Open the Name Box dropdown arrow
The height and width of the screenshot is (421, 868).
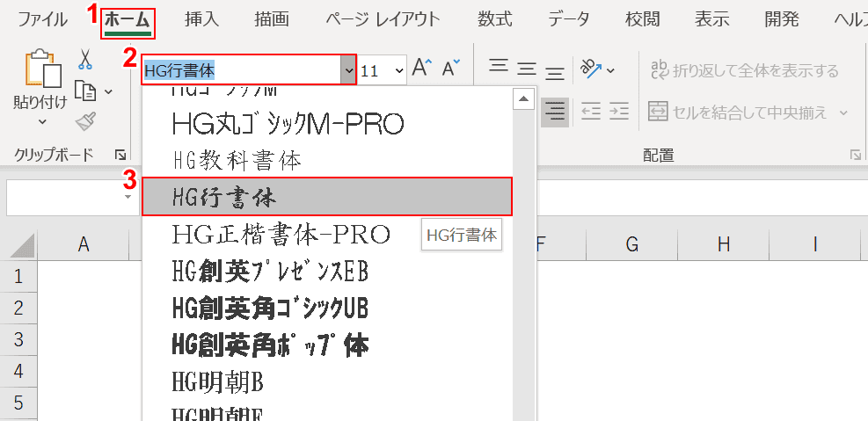[x=128, y=197]
